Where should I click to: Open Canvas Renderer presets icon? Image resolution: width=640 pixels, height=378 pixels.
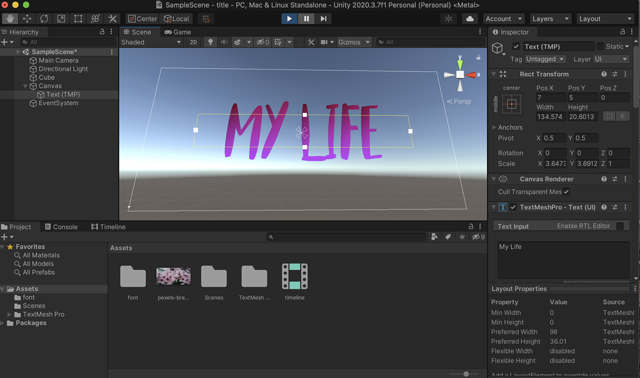pyautogui.click(x=615, y=179)
